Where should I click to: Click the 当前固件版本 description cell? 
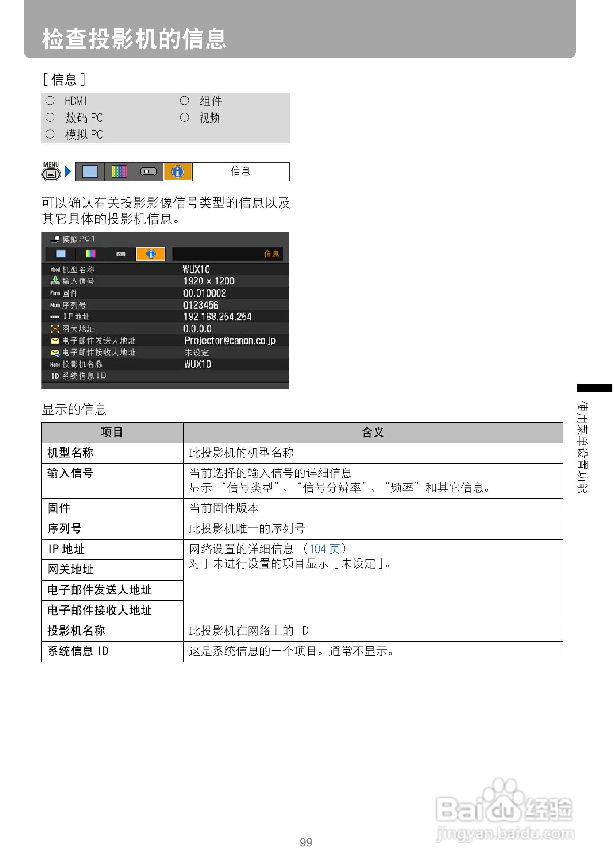pos(373,508)
